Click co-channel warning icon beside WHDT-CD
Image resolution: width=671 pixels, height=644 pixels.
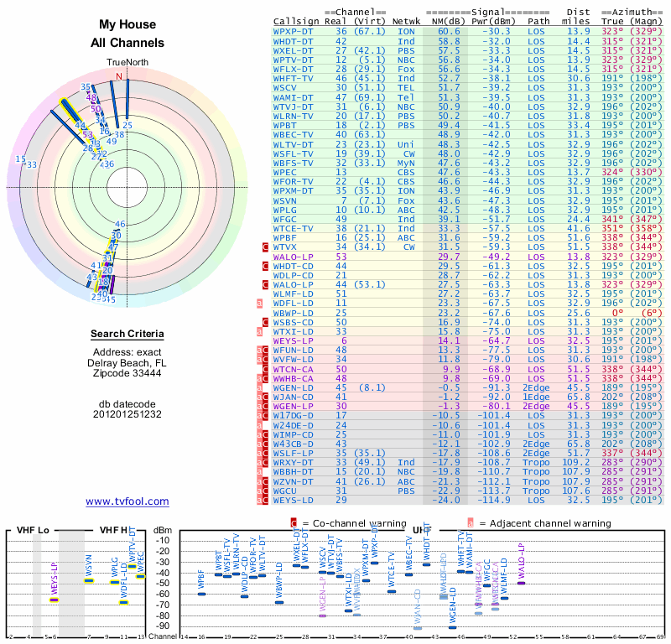[265, 266]
